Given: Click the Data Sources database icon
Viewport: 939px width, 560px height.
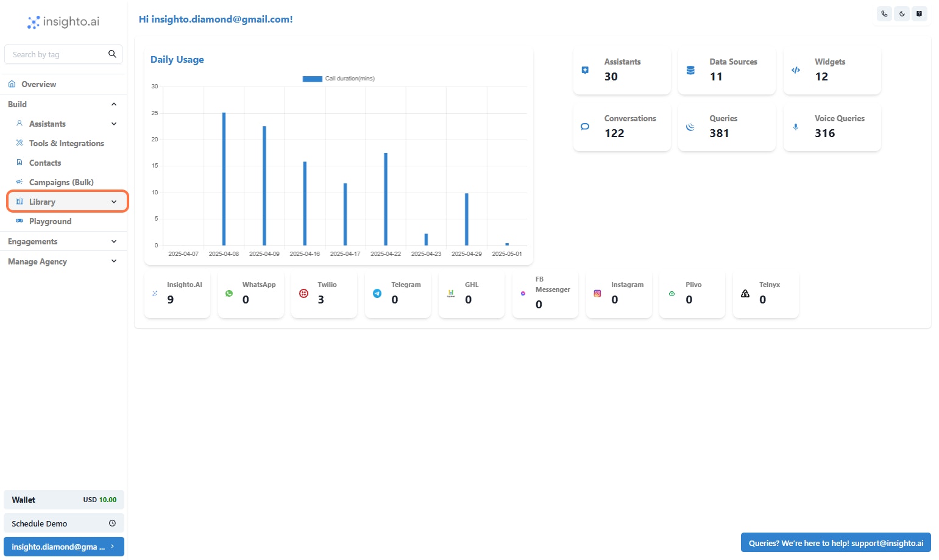Looking at the screenshot, I should (x=690, y=70).
